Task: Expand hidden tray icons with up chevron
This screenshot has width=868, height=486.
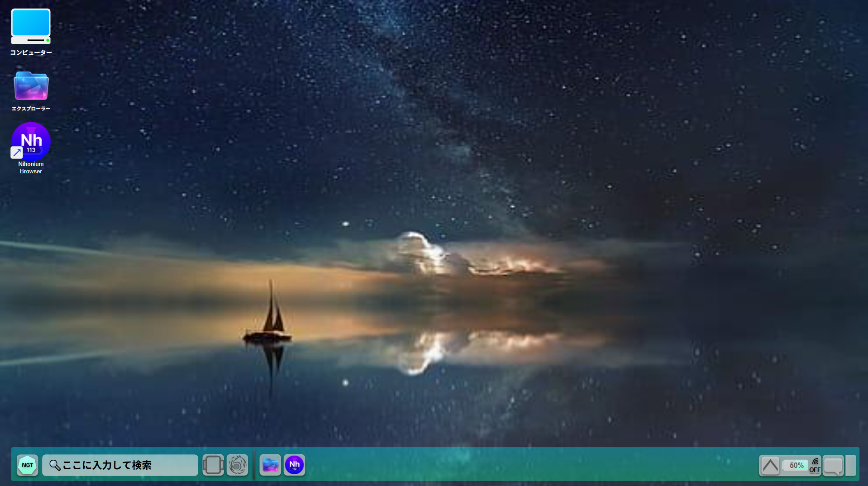Action: pyautogui.click(x=770, y=465)
